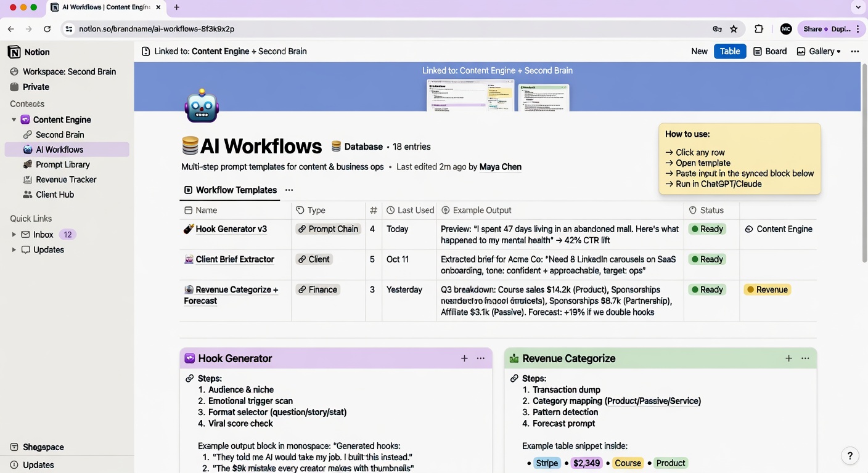Click the Status column header
Viewport: 868px width, 473px height.
(706, 211)
